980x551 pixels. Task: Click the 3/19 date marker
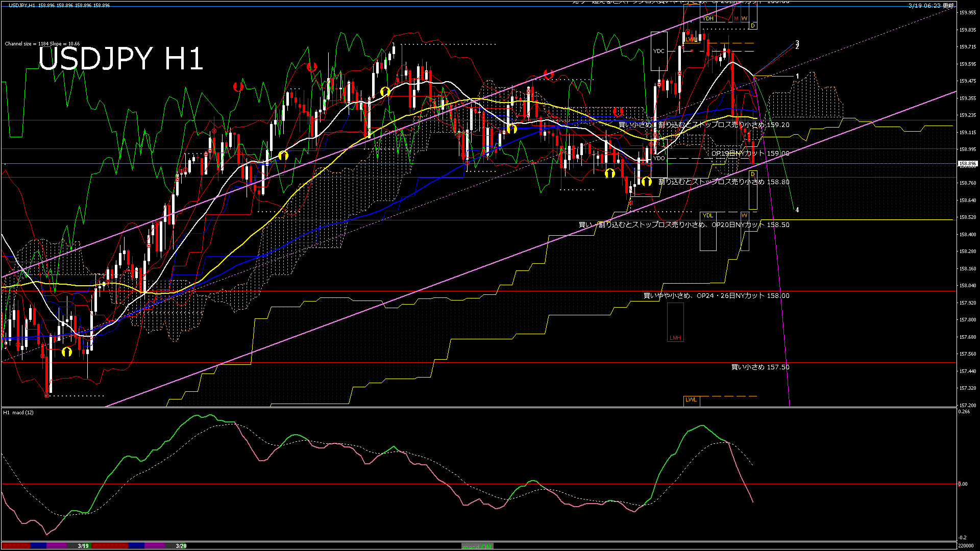(x=83, y=546)
